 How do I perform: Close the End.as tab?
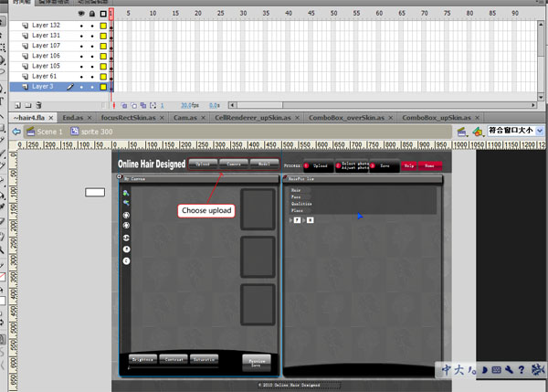90,118
